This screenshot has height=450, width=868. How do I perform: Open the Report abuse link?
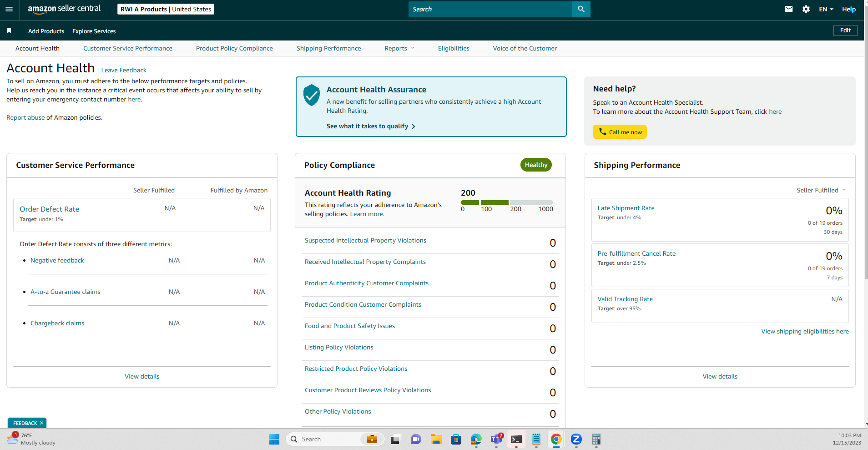tap(25, 117)
